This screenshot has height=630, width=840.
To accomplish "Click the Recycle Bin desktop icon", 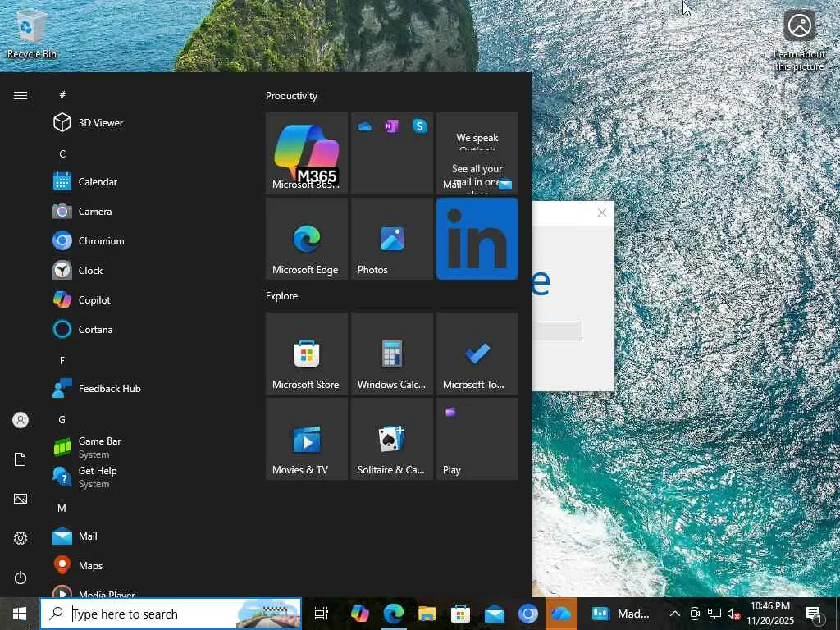I will tap(31, 34).
